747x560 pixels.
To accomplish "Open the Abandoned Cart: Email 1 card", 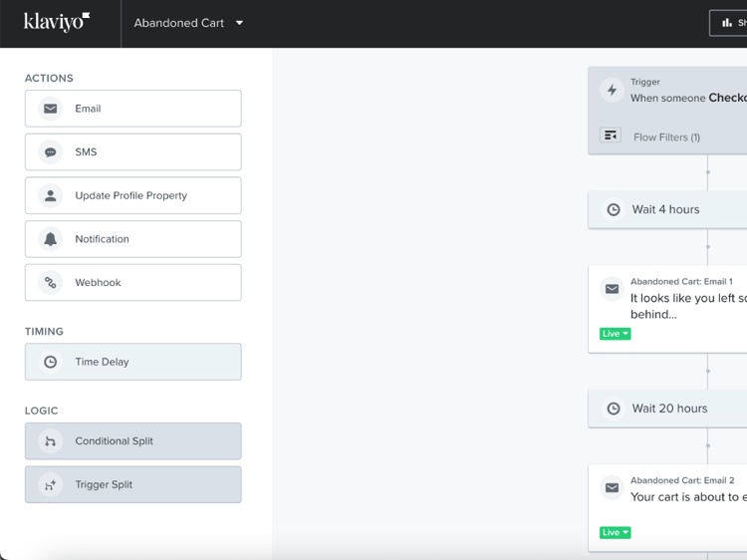I will 667,309.
